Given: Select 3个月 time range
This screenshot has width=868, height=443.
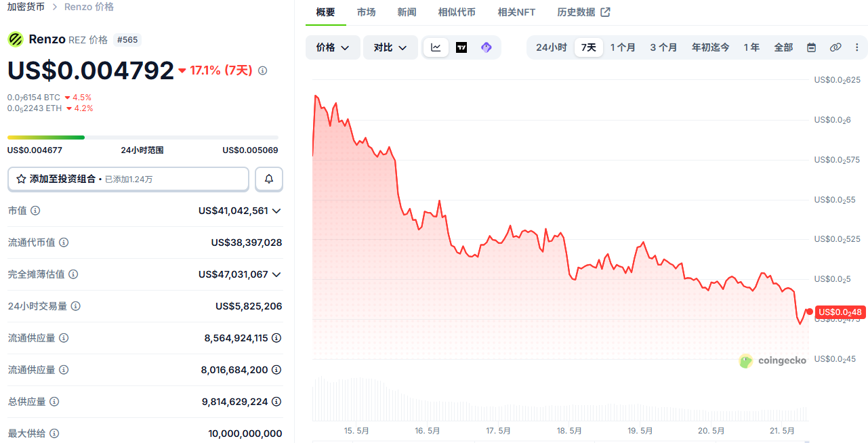Looking at the screenshot, I should (663, 47).
